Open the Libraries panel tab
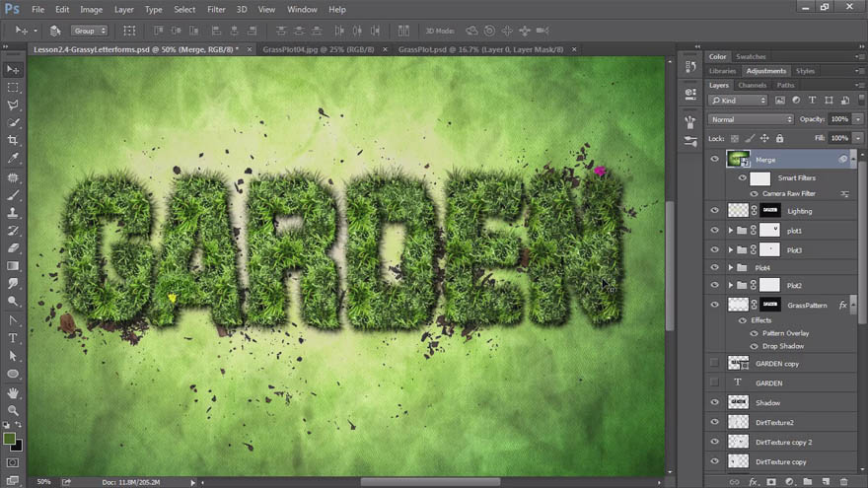This screenshot has height=488, width=868. 722,71
